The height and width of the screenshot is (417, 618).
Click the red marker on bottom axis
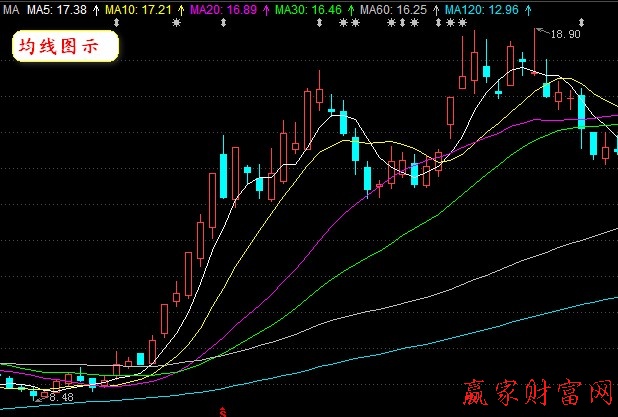pyautogui.click(x=221, y=411)
